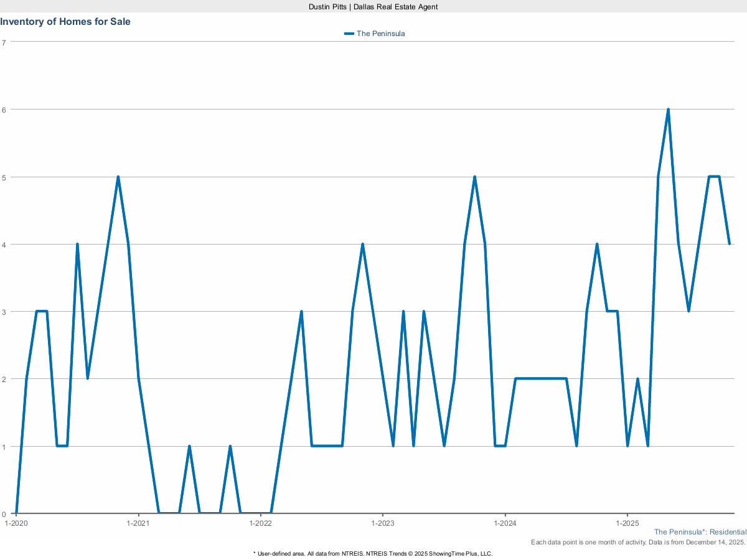Screen dimensions: 747x560
Task: Click the y-axis label 7
Action: point(4,42)
